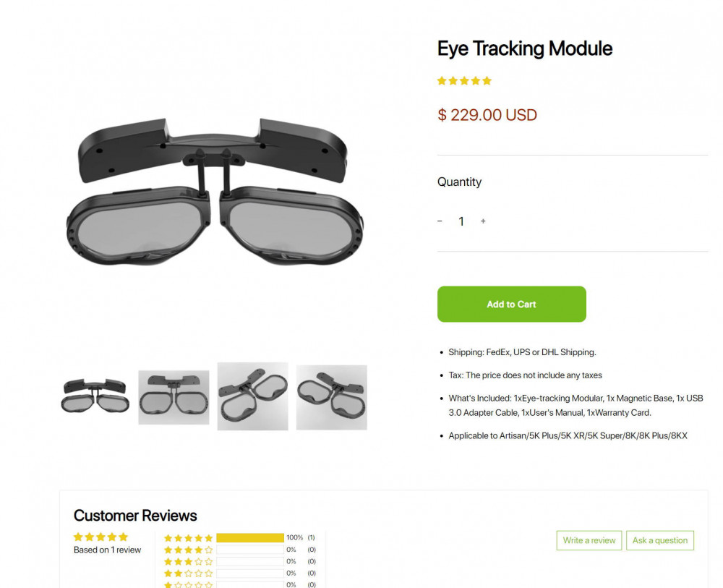Add the Eye Tracking Module to cart
Screen dimensions: 723x588
511,304
